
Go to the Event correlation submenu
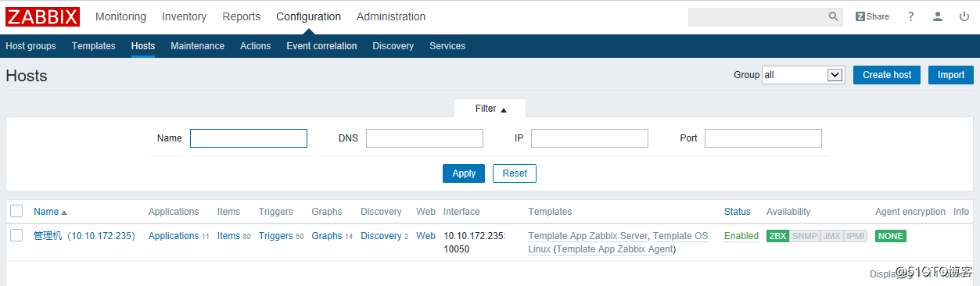pyautogui.click(x=321, y=46)
